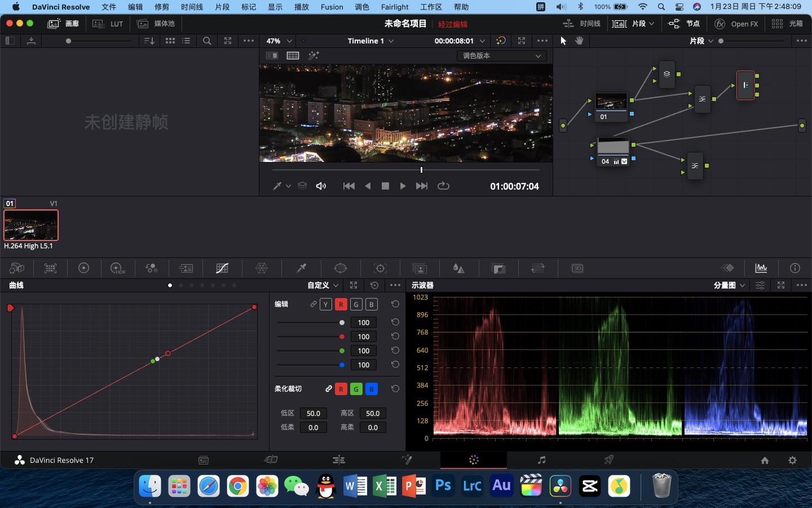
Task: Open the Curves palette icon
Action: 222,268
